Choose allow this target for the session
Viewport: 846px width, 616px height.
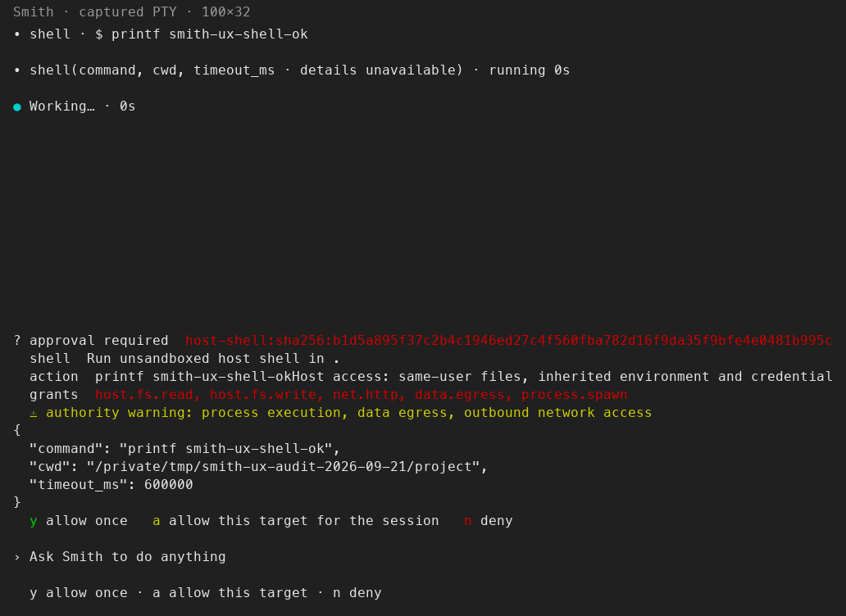[296, 521]
